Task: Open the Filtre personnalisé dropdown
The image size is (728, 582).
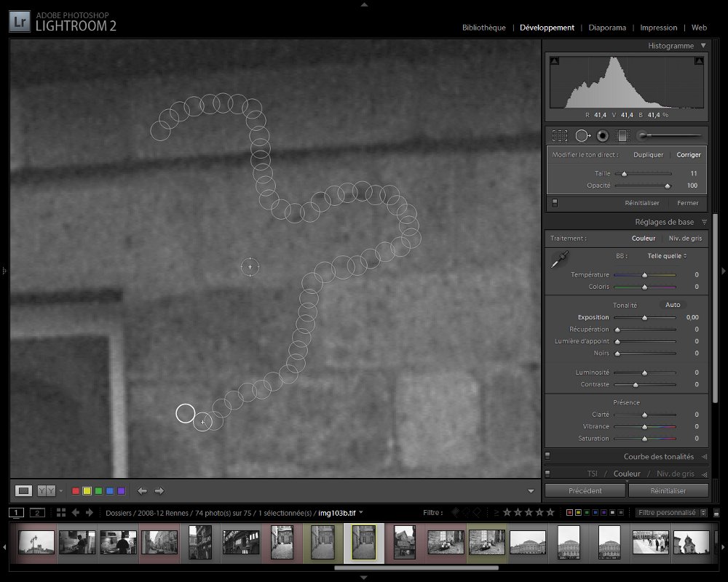Action: tap(671, 512)
